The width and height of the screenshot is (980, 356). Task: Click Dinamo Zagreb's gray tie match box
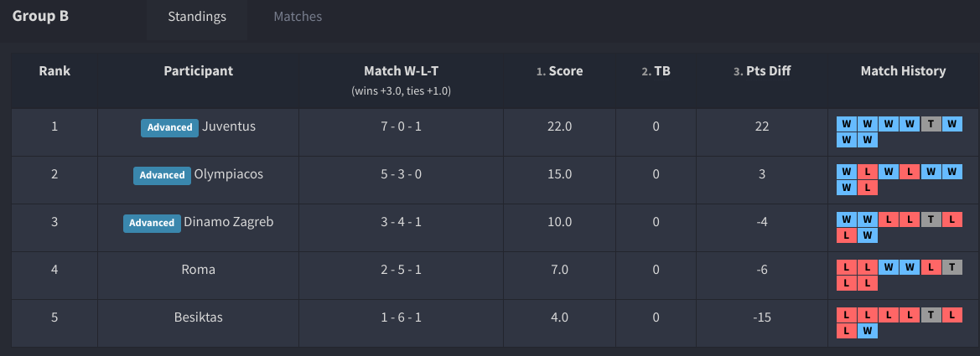click(x=931, y=219)
